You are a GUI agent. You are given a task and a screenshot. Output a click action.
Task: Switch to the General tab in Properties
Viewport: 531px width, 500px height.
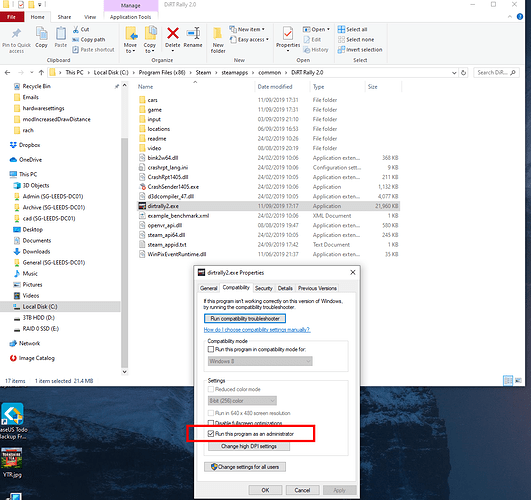[x=209, y=288]
